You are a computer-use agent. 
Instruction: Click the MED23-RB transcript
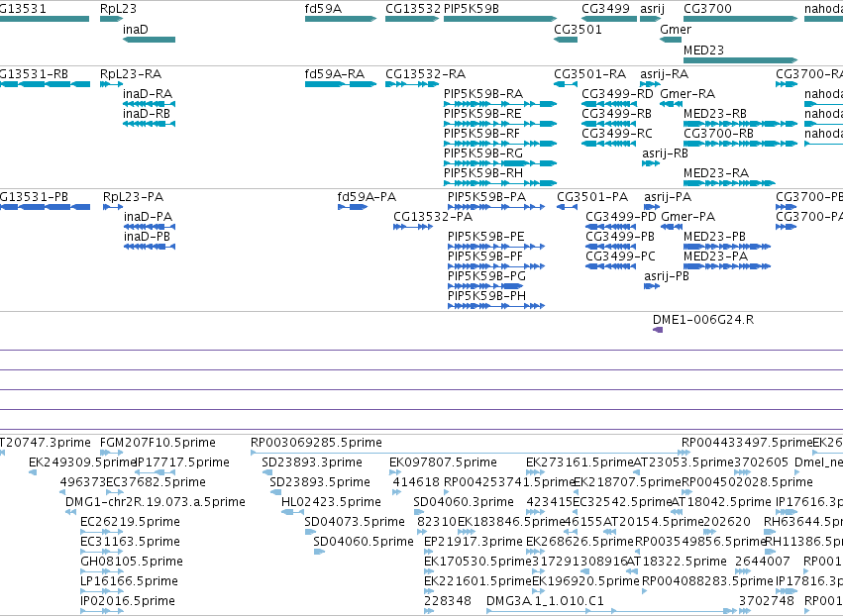point(740,124)
